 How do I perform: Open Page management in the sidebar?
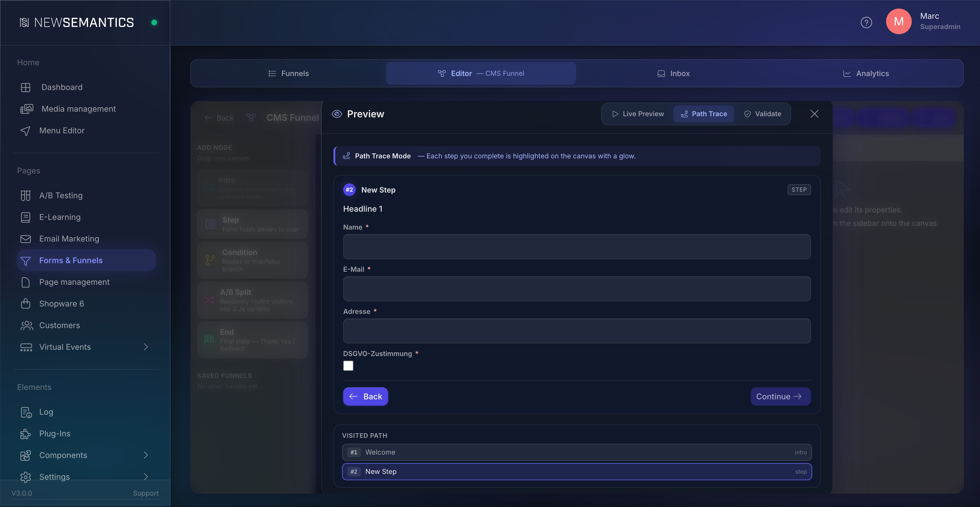pos(86,282)
